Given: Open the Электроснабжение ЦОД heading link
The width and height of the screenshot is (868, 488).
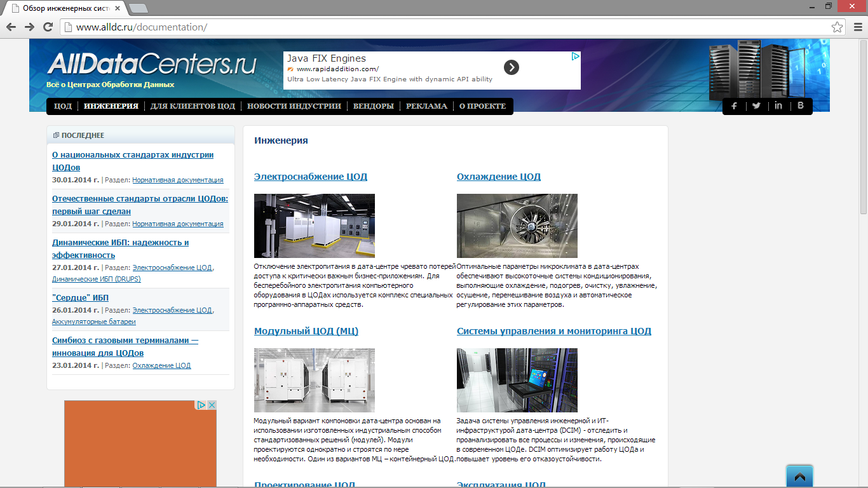Looking at the screenshot, I should pos(311,177).
